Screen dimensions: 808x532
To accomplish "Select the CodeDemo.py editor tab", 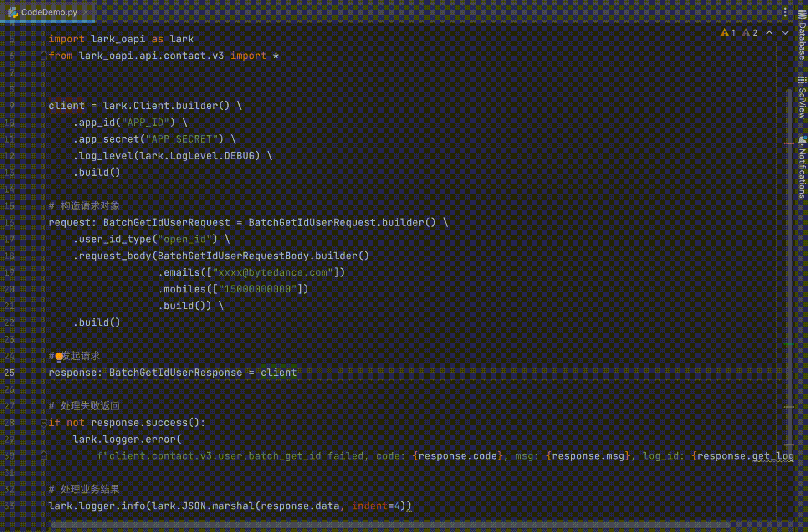I will [49, 12].
